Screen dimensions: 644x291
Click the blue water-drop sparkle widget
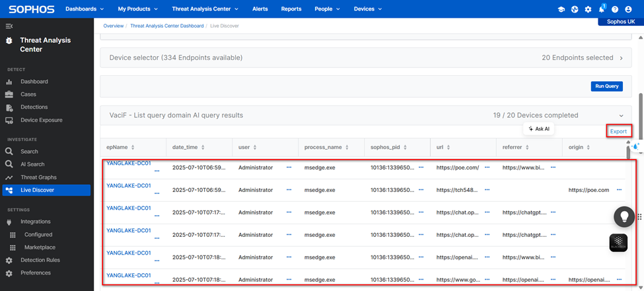coord(636,146)
